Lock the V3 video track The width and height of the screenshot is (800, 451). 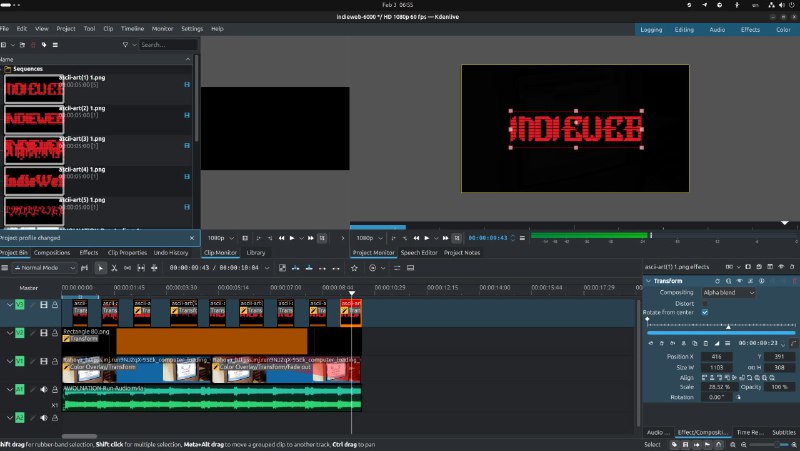pos(55,305)
